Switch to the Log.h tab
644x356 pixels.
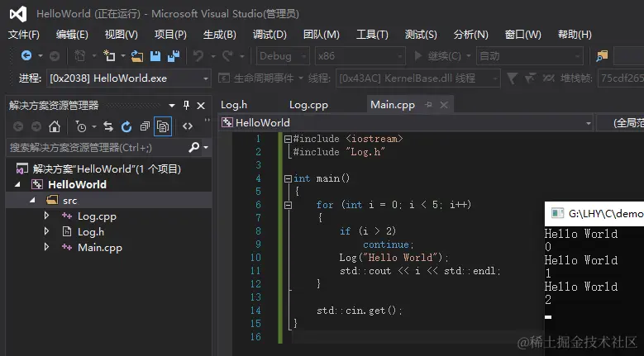coord(234,105)
